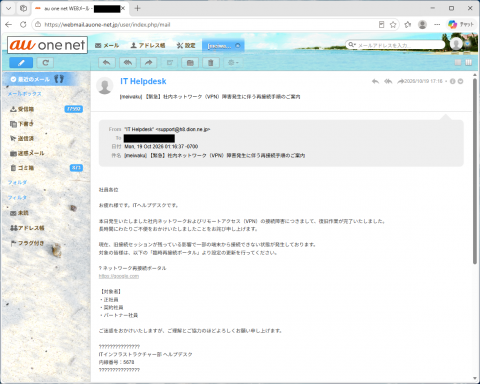Click the メールボックス section header
Screen dimensions: 480x384
pyautogui.click(x=25, y=94)
